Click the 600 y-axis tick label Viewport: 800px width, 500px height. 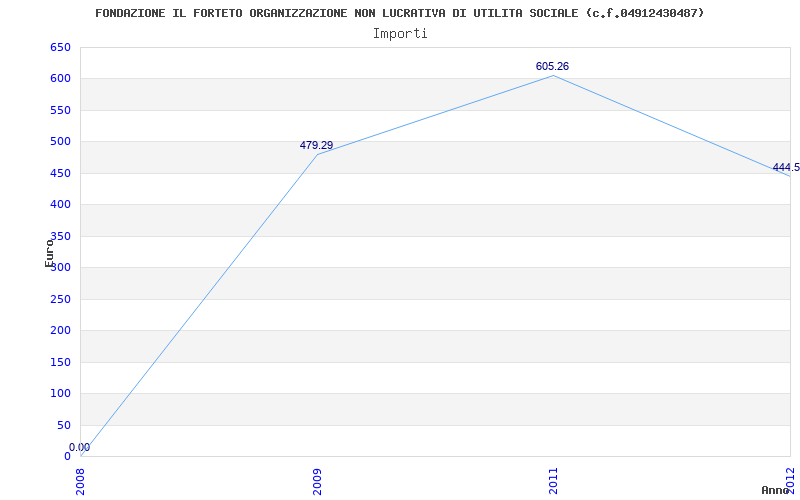60,79
